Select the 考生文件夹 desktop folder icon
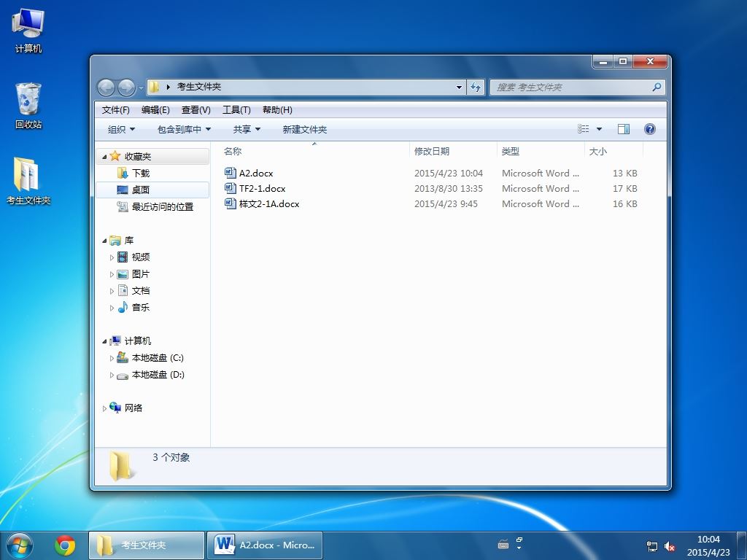This screenshot has width=747, height=560. click(x=28, y=181)
